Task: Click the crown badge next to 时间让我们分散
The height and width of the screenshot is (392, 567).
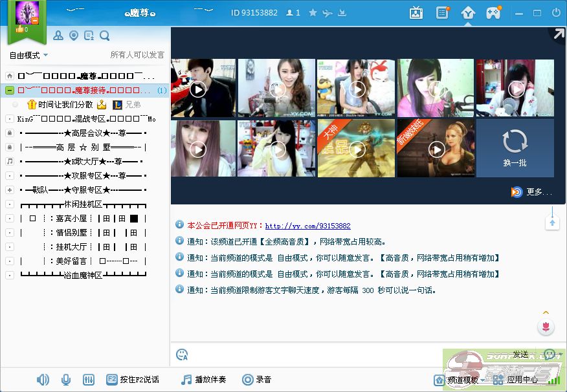Action: pyautogui.click(x=102, y=105)
